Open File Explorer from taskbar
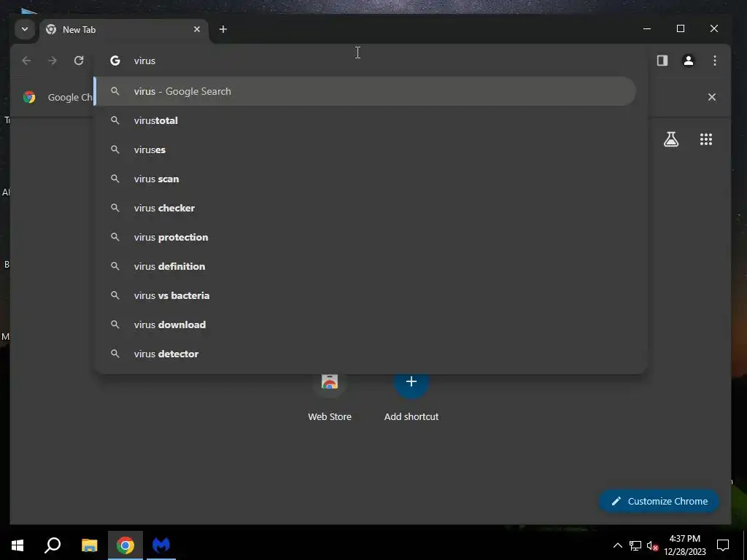 pos(89,545)
